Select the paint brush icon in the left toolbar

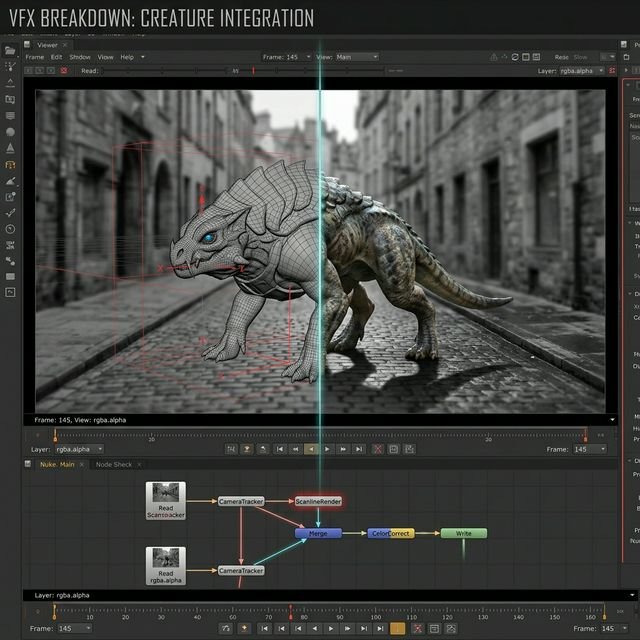click(10, 181)
